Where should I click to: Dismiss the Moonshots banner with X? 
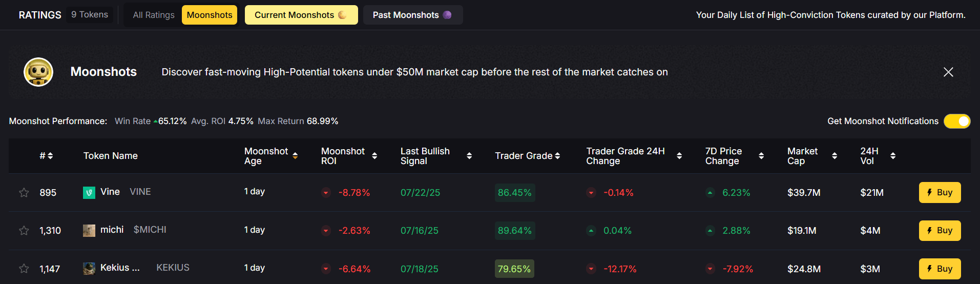coord(948,72)
